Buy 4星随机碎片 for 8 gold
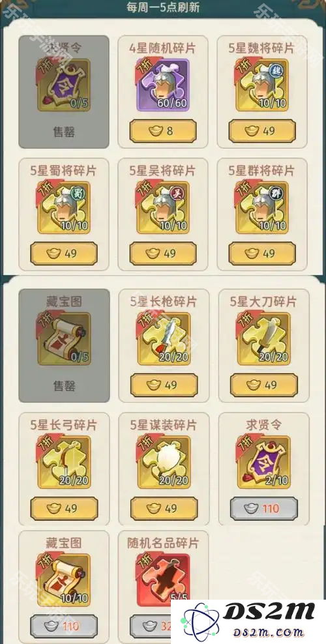This screenshot has width=326, height=644. (163, 131)
